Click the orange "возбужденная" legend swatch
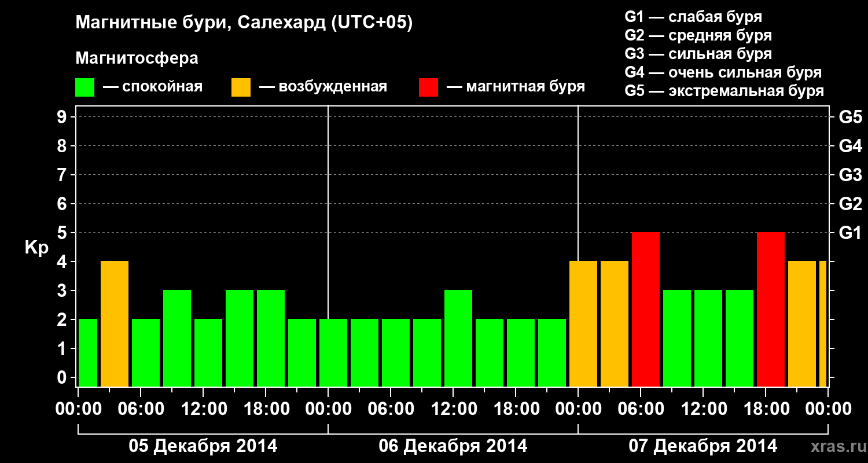 [x=241, y=87]
